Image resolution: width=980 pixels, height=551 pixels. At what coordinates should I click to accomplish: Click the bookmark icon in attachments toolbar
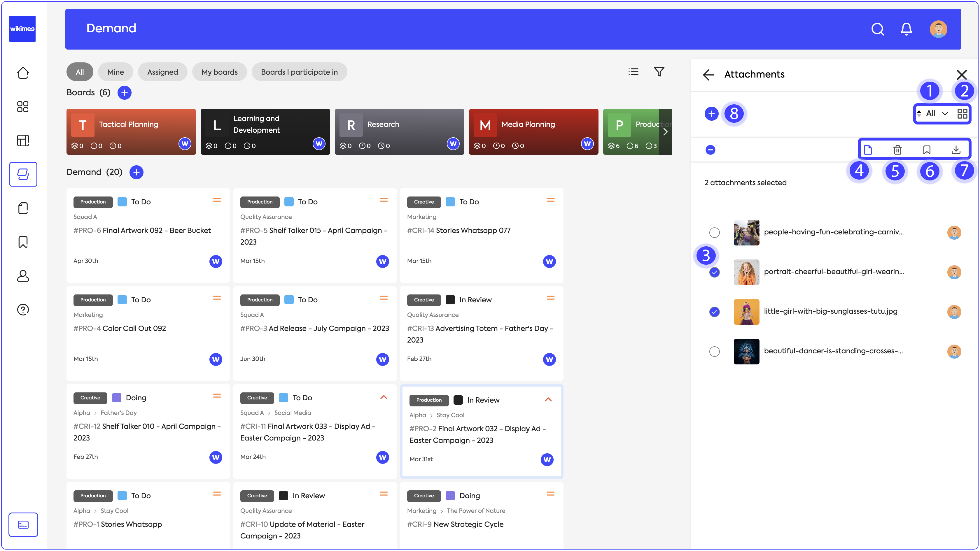927,150
